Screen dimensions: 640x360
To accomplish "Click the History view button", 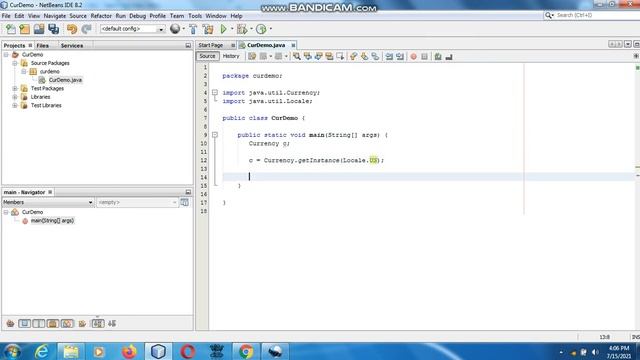I will 231,56.
